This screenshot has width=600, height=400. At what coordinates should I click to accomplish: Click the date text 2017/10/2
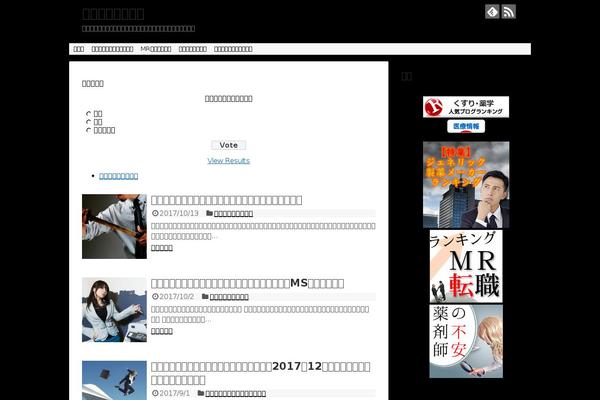(177, 297)
